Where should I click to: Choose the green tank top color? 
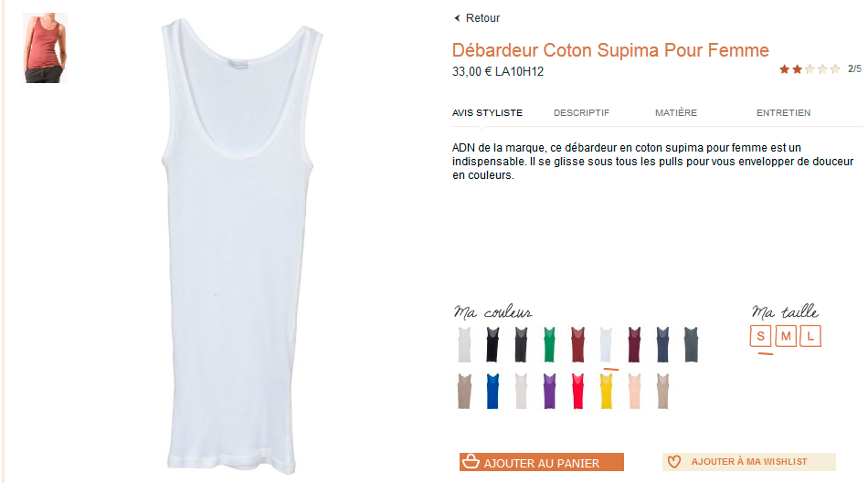tap(549, 345)
